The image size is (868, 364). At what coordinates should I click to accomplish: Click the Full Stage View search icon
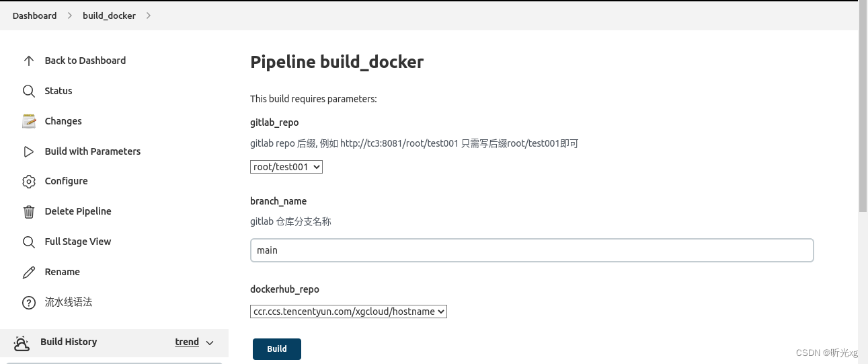pos(29,242)
